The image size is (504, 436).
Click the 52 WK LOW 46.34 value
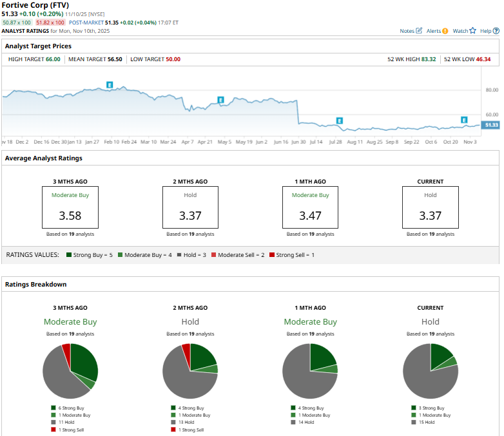pos(483,59)
